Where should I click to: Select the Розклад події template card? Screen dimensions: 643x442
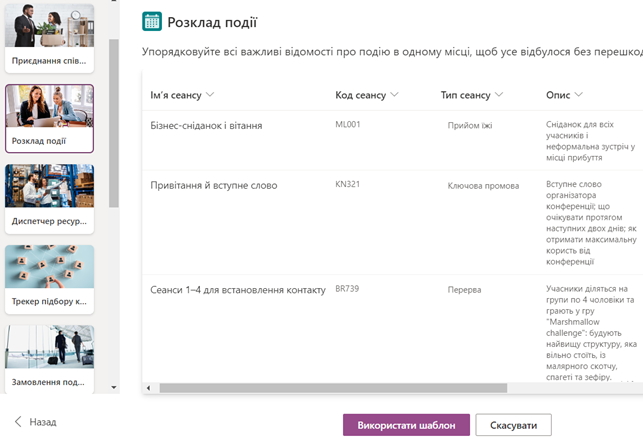pyautogui.click(x=49, y=118)
